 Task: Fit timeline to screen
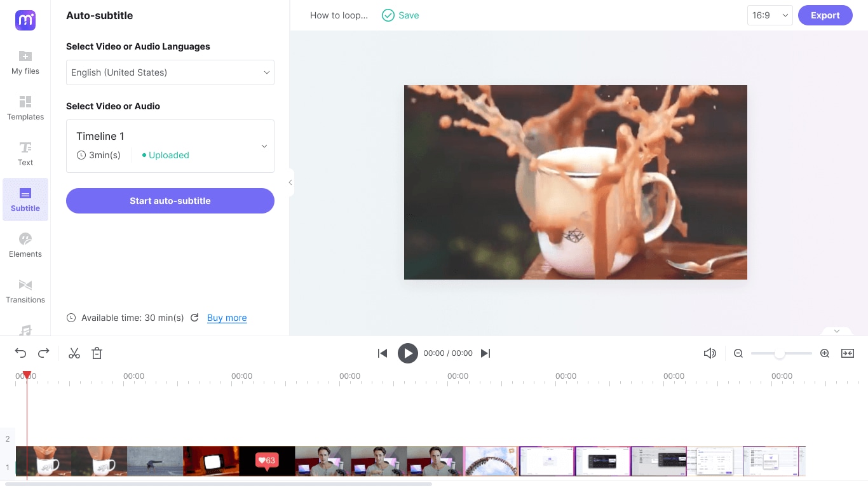coord(848,353)
